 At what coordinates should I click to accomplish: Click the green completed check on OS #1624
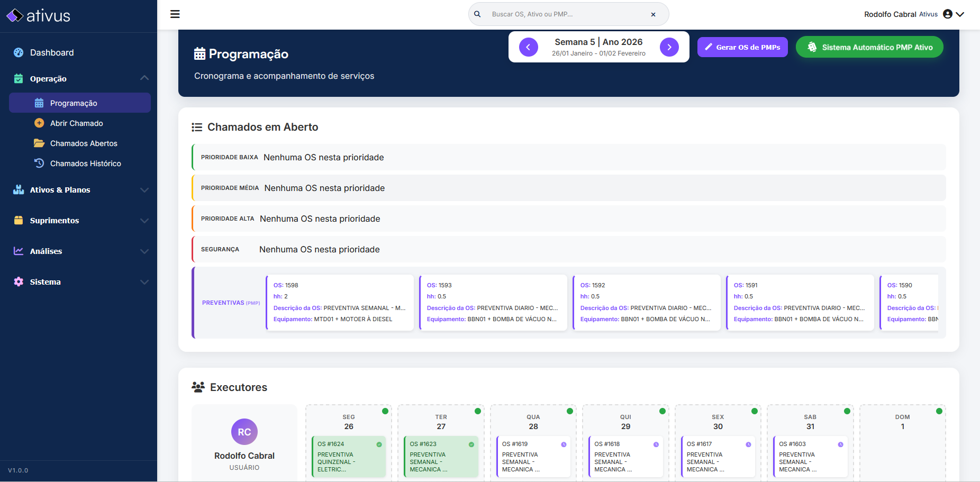point(379,444)
